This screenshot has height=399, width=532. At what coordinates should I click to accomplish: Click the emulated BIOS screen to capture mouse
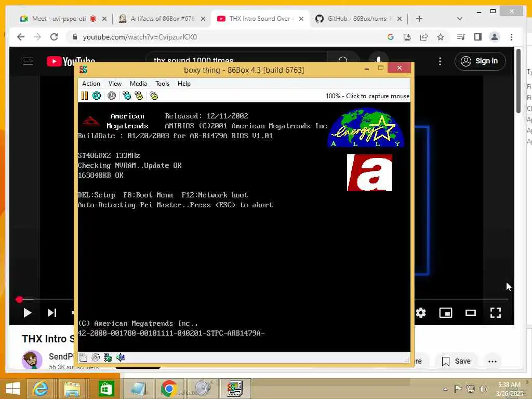244,227
